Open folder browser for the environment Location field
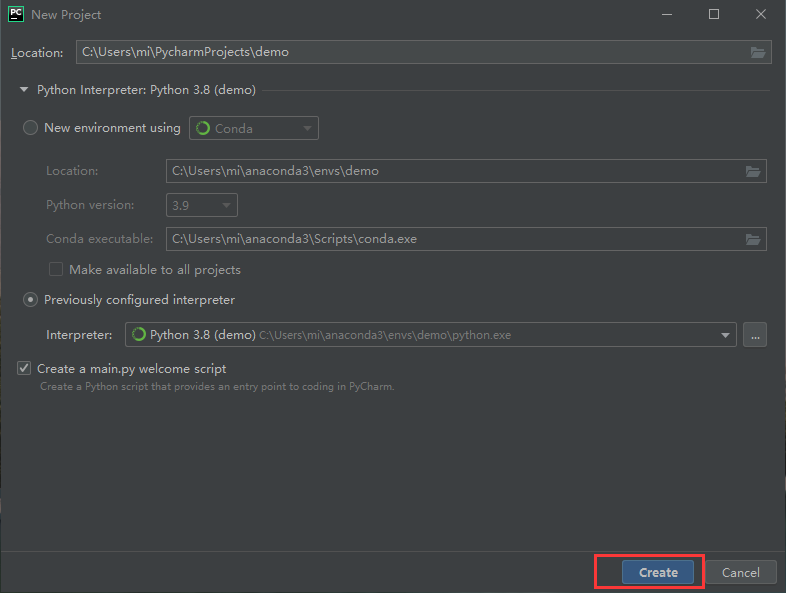This screenshot has height=593, width=786. [x=752, y=171]
